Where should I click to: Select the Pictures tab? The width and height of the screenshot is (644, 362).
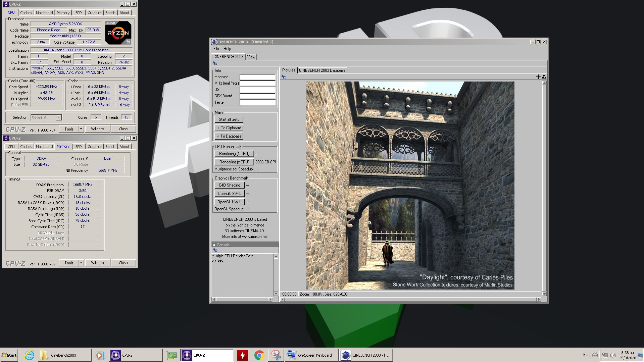click(289, 70)
